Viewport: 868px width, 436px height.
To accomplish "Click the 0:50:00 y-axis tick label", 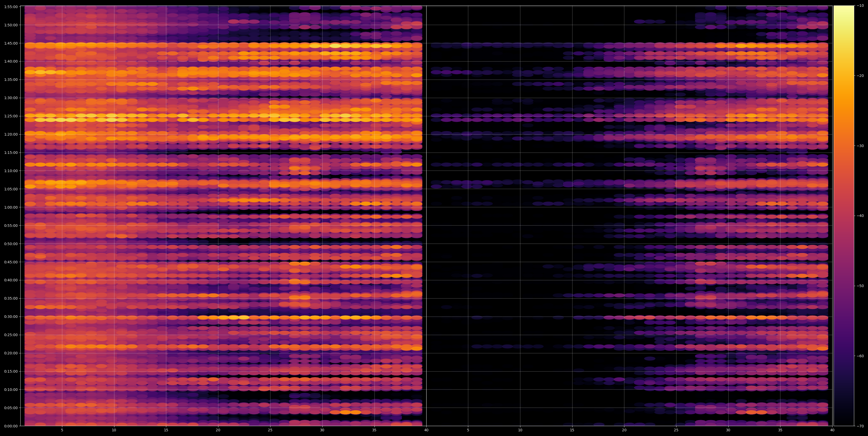I will pyautogui.click(x=11, y=244).
